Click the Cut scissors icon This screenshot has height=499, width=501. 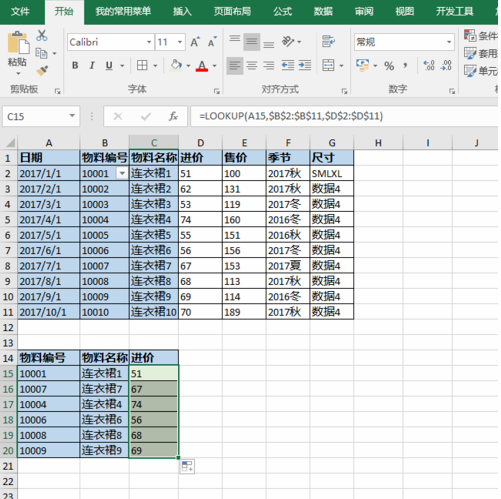click(42, 35)
